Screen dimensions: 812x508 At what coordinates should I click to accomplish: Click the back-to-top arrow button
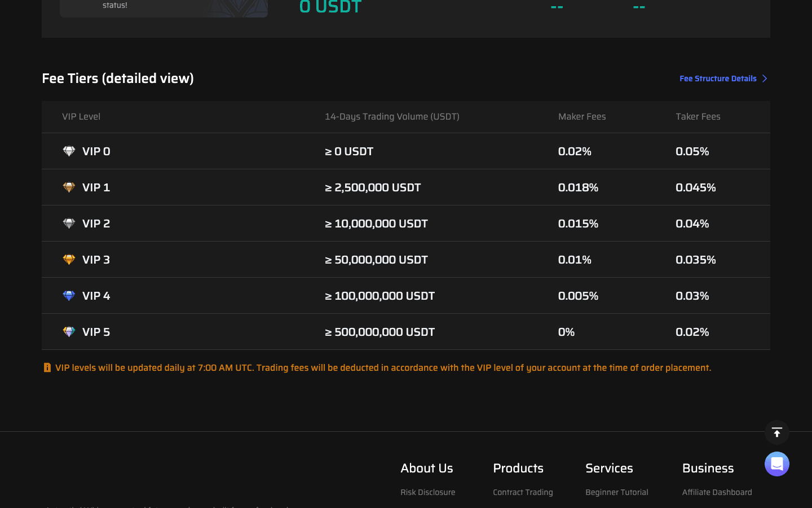pyautogui.click(x=777, y=432)
